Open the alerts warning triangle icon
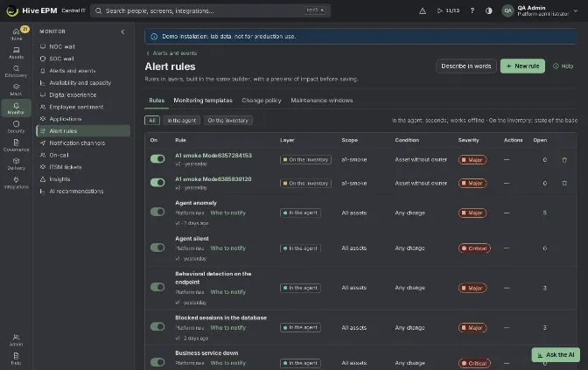The width and height of the screenshot is (588, 370). coord(423,10)
